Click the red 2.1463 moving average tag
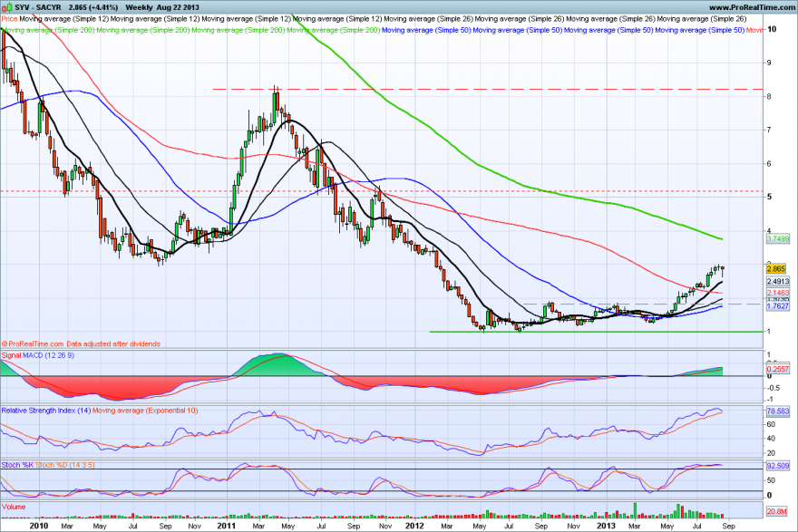Viewport: 798px width, 532px height. tap(778, 293)
